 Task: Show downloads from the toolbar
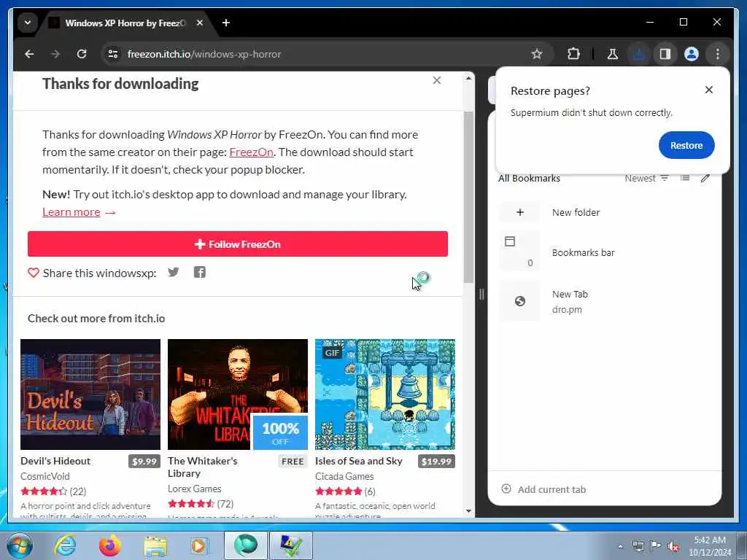click(639, 54)
